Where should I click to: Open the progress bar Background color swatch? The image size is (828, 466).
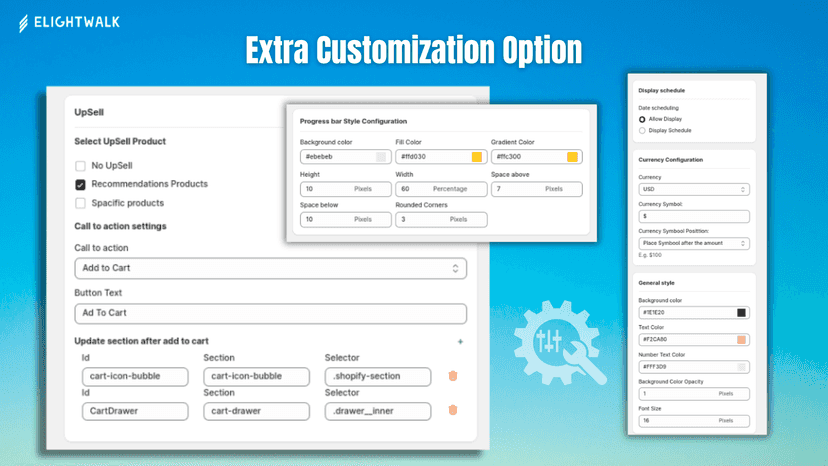point(381,157)
